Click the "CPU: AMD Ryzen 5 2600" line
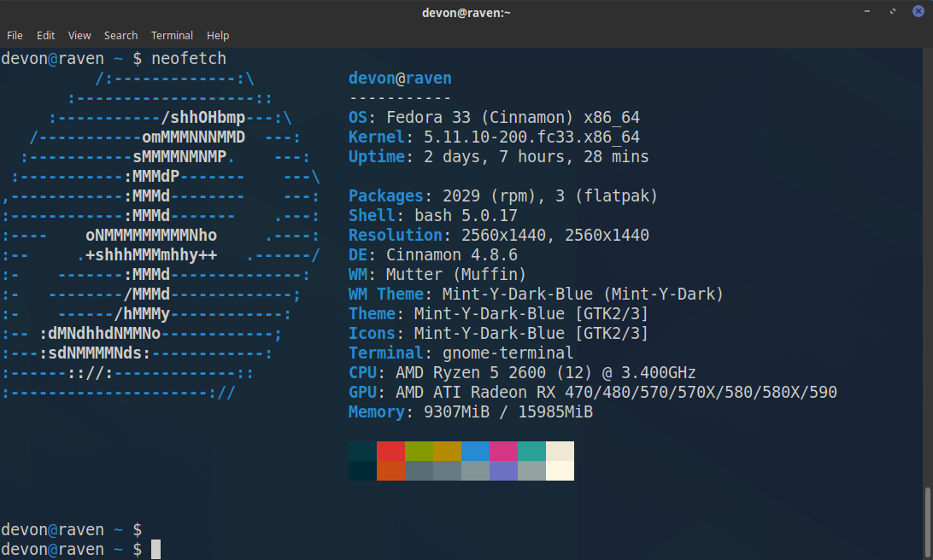 pyautogui.click(x=522, y=372)
